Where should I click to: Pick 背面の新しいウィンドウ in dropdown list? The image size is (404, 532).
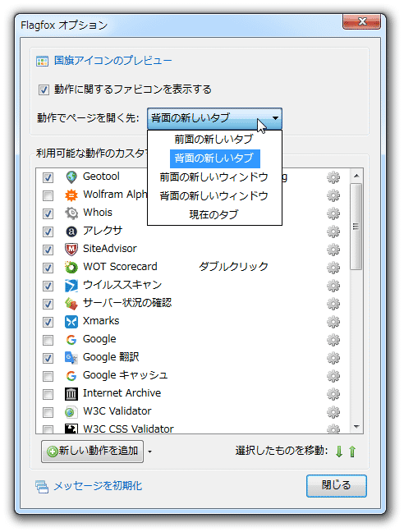pyautogui.click(x=214, y=195)
